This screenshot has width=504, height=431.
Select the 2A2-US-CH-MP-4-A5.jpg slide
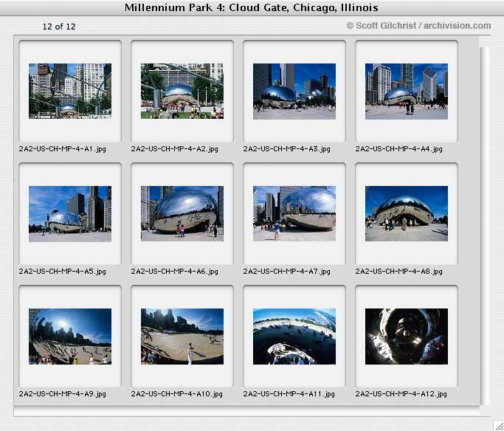tap(70, 214)
